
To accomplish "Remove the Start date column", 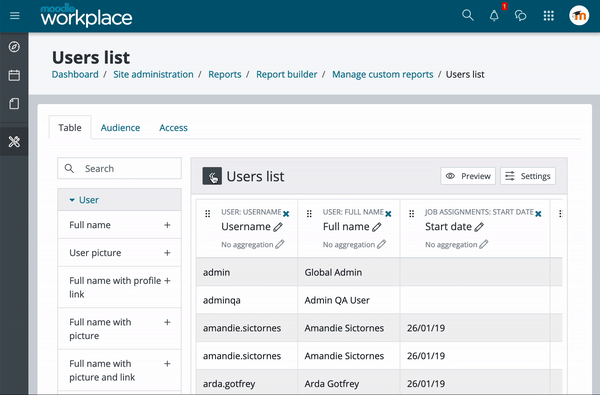I will (538, 214).
